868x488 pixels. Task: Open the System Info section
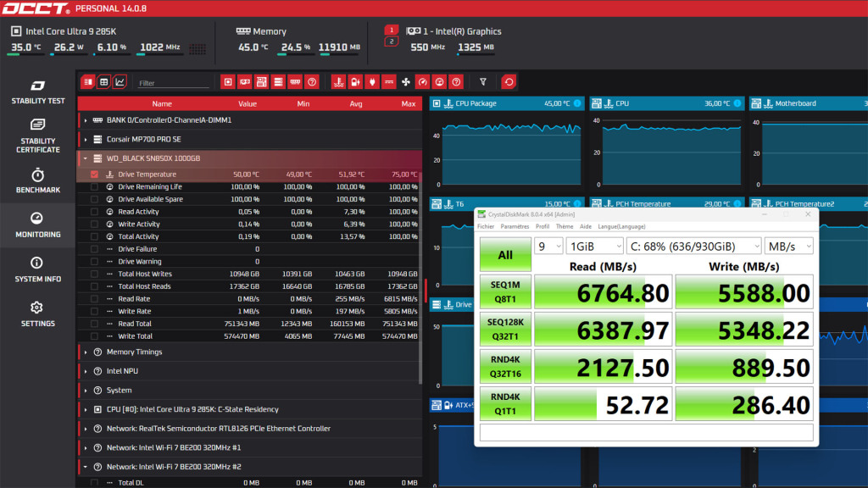point(37,270)
